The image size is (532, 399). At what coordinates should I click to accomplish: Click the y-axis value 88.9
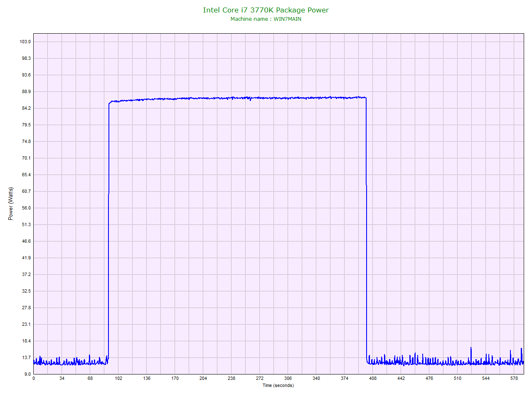click(27, 91)
